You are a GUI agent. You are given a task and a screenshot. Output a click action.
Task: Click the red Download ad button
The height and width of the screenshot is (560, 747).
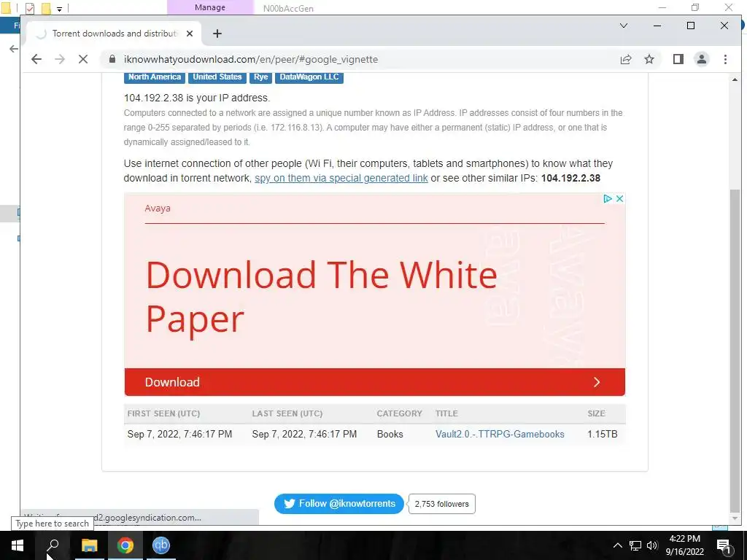[374, 382]
